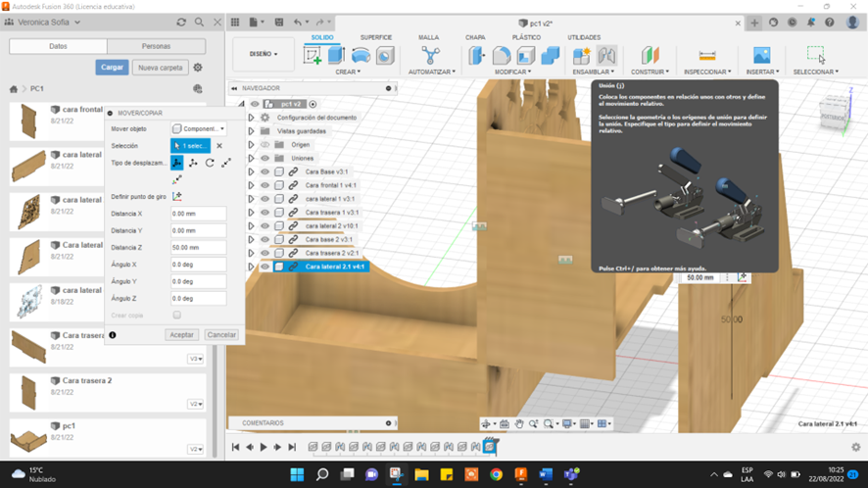The image size is (868, 488).
Task: Click the 1 selec... selection button
Action: [x=190, y=146]
